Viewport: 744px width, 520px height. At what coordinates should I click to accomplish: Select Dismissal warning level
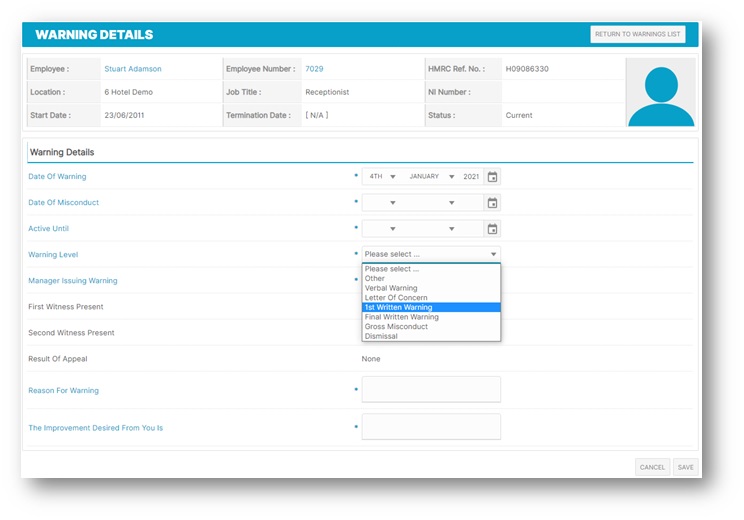(x=431, y=337)
